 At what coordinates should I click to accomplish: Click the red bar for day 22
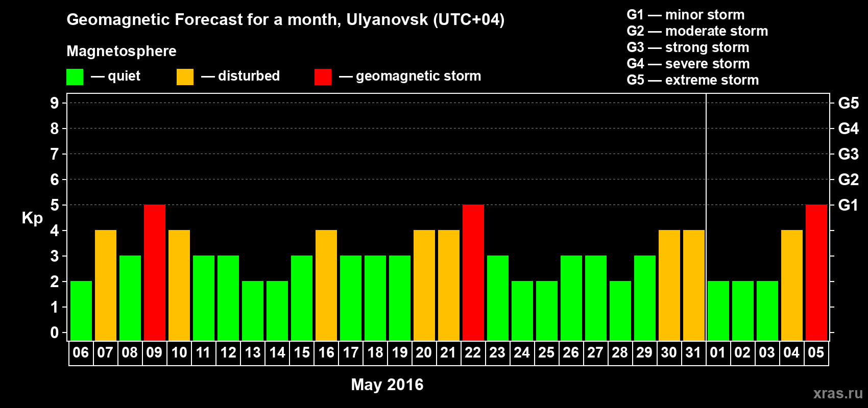(473, 273)
